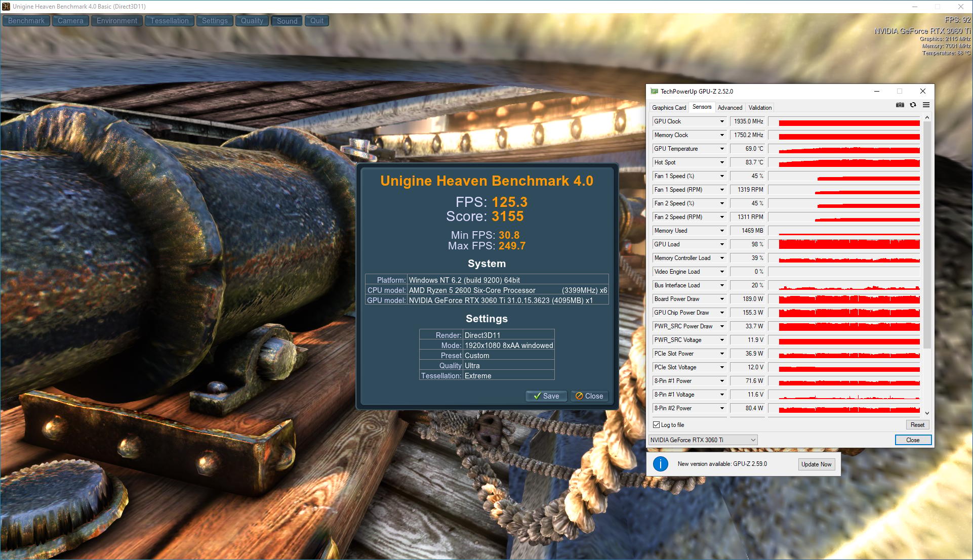Image resolution: width=973 pixels, height=560 pixels.
Task: Open the PWR_SRC Power Draw dropdown
Action: point(722,326)
